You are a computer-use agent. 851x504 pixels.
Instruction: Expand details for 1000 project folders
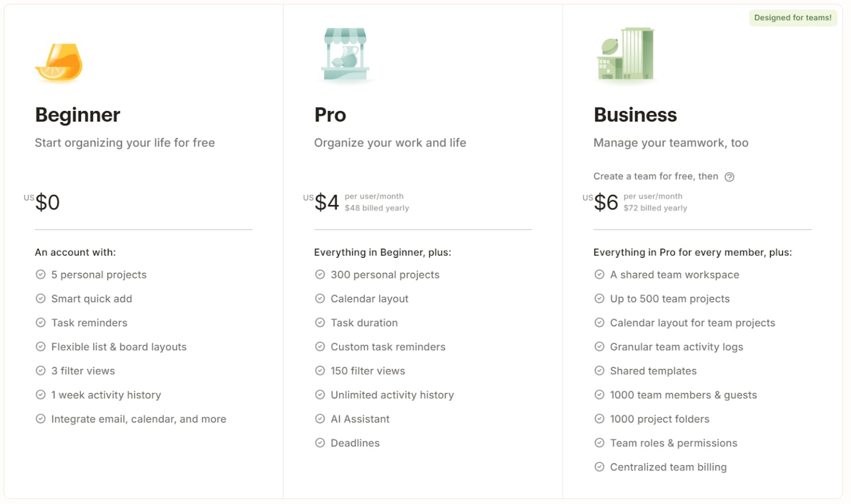click(x=660, y=418)
